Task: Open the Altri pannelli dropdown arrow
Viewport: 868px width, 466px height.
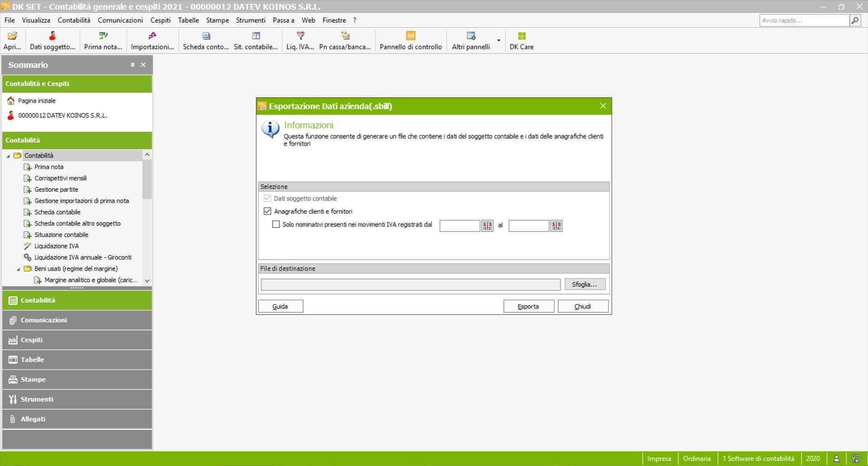Action: tap(499, 40)
